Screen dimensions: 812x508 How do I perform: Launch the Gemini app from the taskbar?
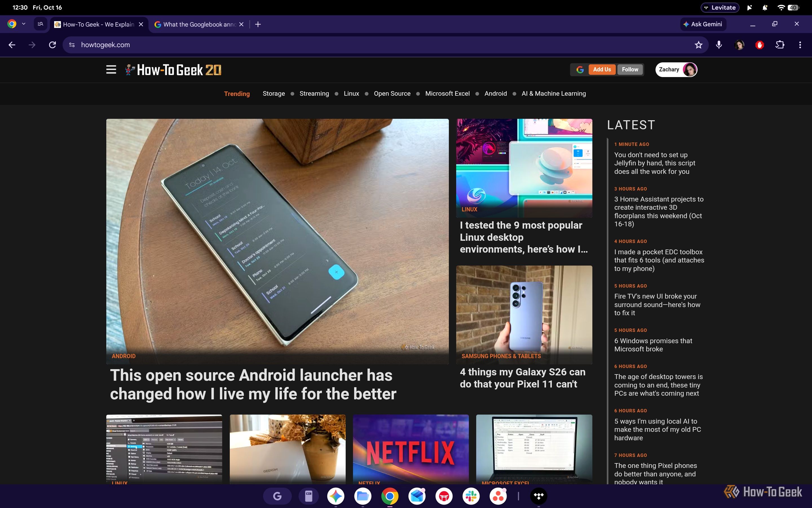click(x=336, y=496)
